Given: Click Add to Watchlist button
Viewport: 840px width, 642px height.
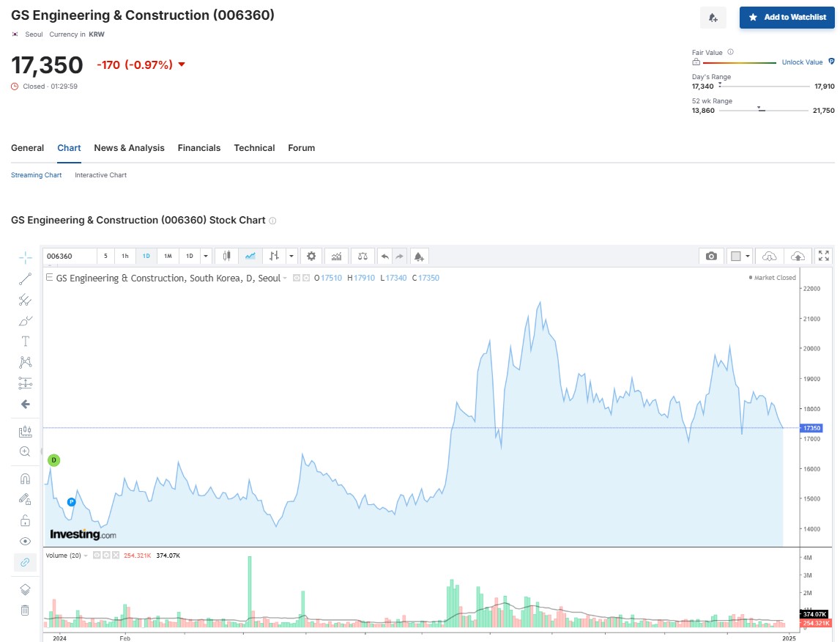Looking at the screenshot, I should click(787, 17).
